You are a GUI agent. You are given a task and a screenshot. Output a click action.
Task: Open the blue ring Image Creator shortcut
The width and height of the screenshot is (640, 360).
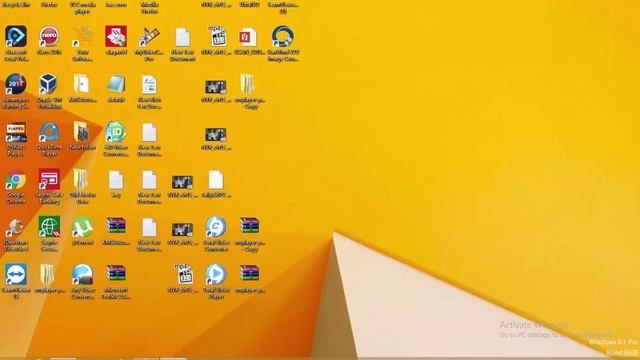[283, 37]
